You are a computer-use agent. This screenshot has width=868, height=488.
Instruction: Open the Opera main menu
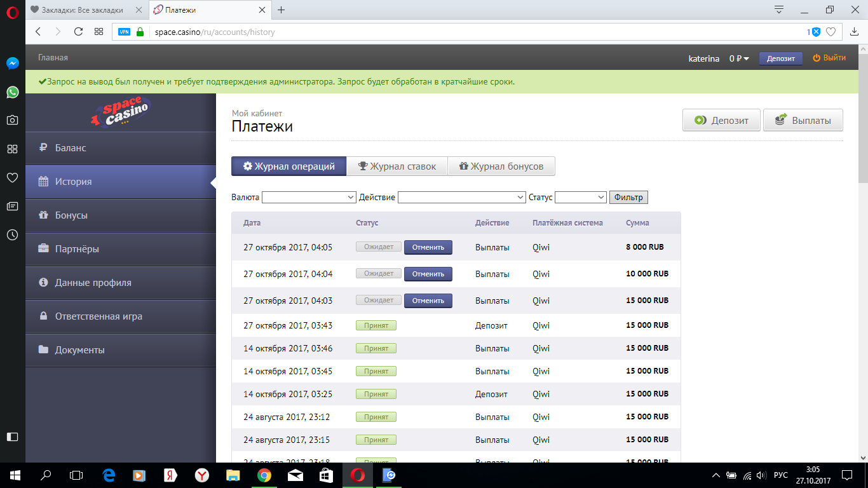12,12
